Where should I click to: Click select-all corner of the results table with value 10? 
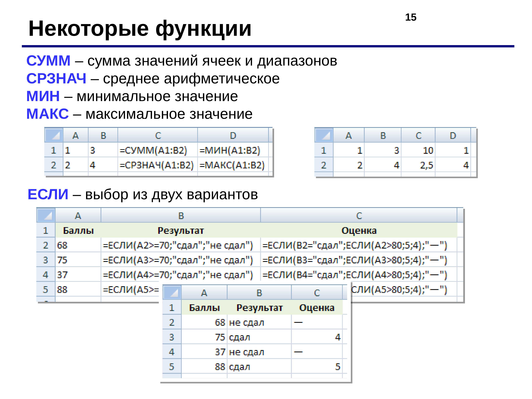click(324, 135)
